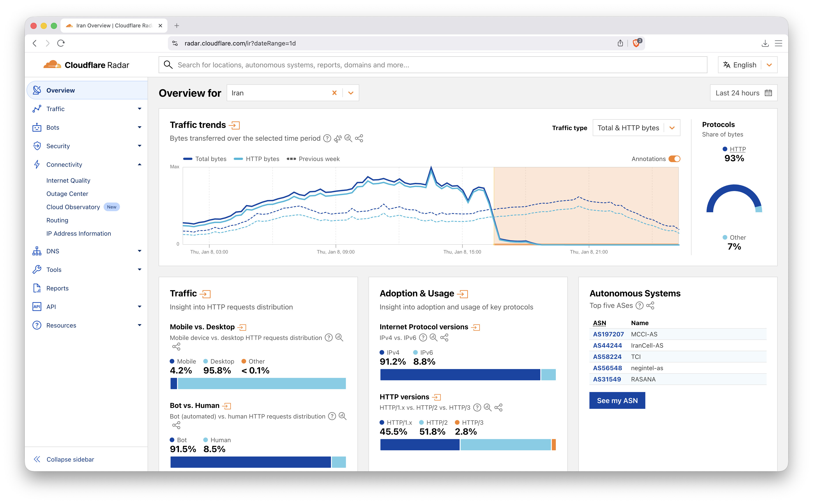This screenshot has width=813, height=504.
Task: Toggle the Annotations switch off
Action: (x=674, y=159)
